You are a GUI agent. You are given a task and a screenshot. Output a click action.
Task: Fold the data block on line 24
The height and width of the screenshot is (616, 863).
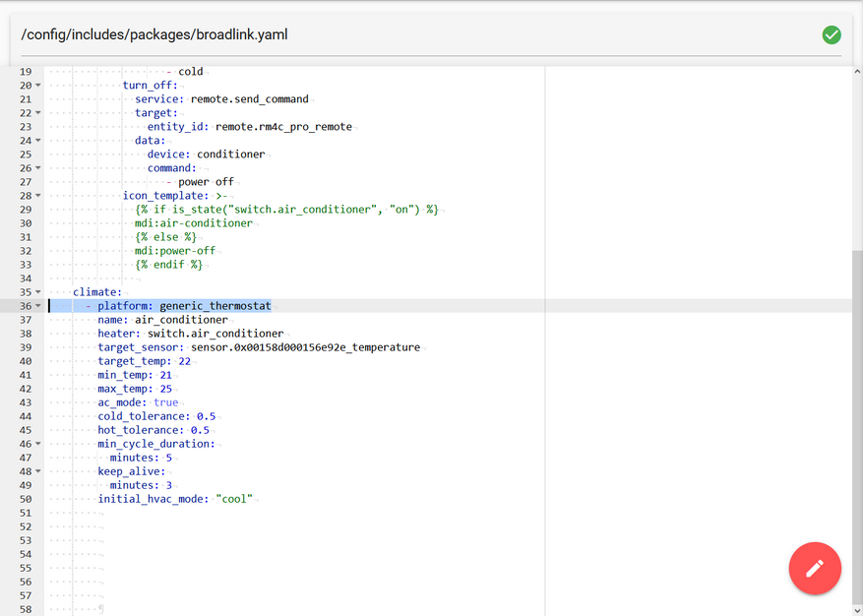pyautogui.click(x=38, y=141)
